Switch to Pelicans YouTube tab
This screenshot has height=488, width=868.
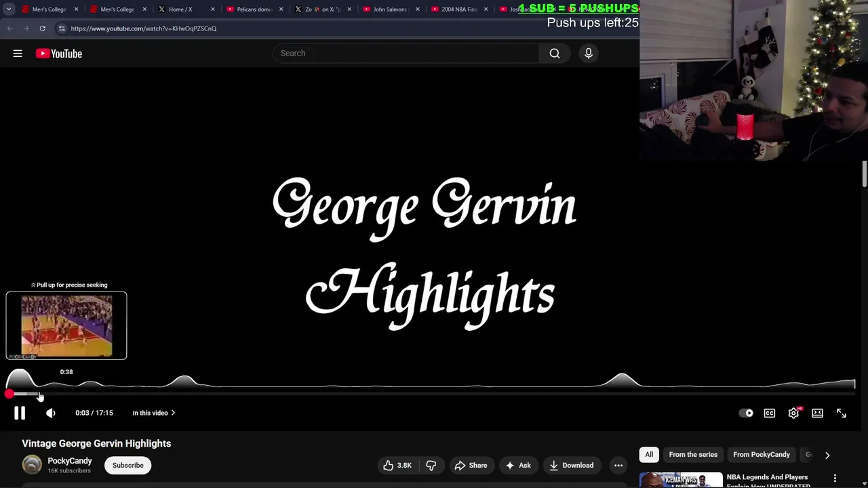(254, 9)
